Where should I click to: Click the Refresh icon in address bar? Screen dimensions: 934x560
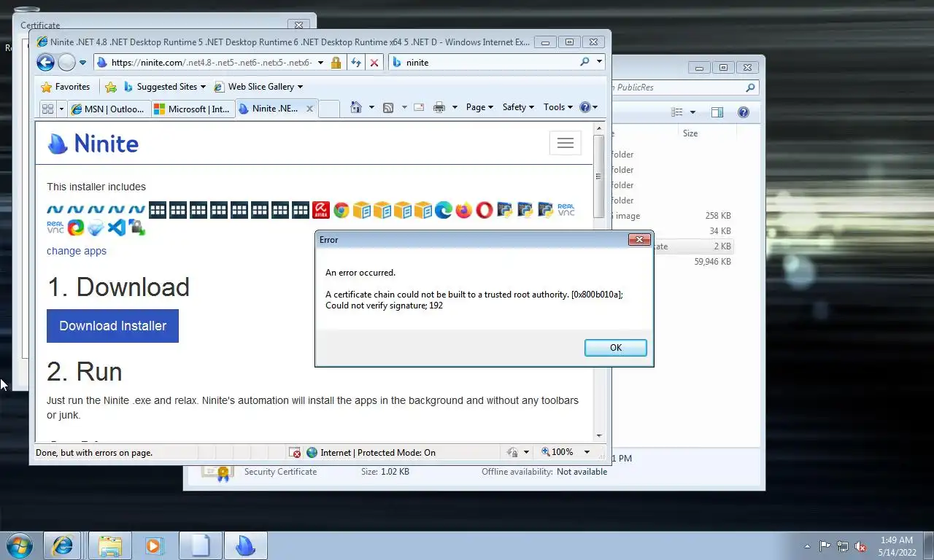356,63
